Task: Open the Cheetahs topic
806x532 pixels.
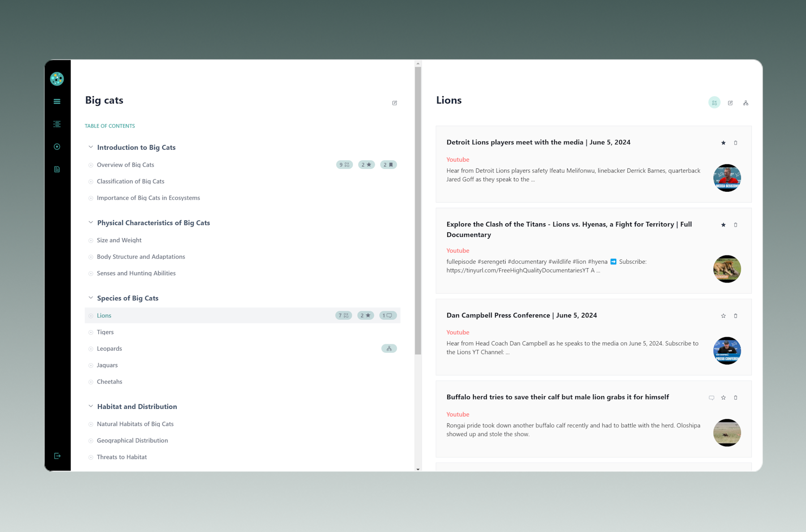Action: click(x=109, y=382)
